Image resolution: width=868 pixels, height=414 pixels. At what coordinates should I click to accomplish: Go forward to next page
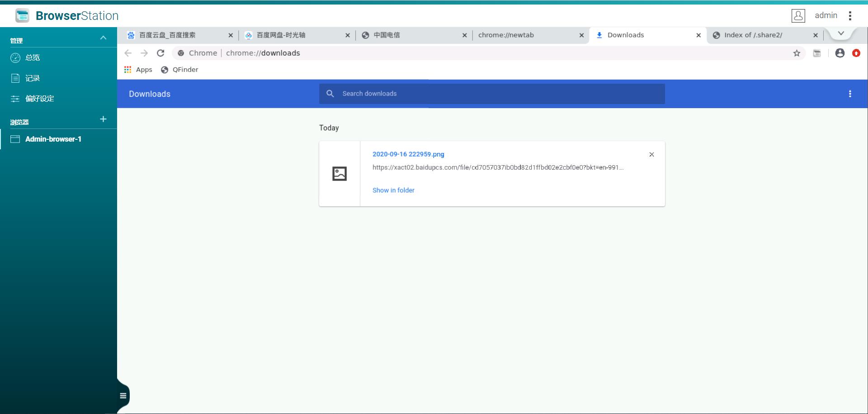[x=144, y=53]
